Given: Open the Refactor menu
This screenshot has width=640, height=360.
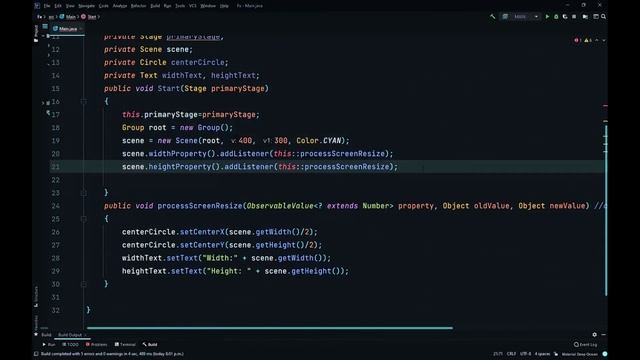Looking at the screenshot, I should click(x=138, y=6).
